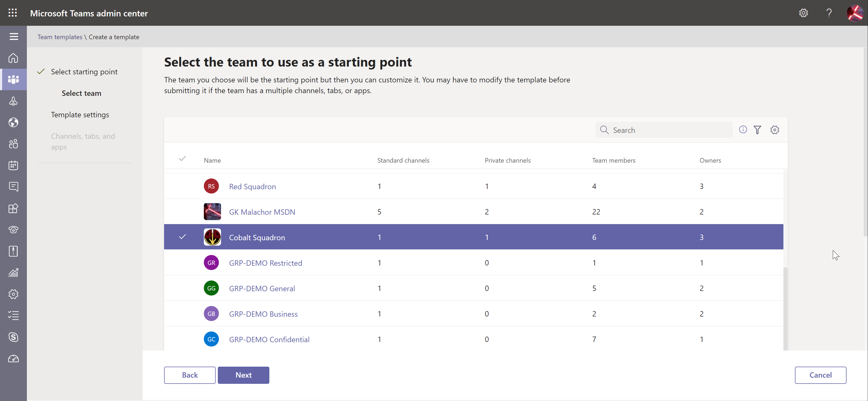This screenshot has width=868, height=401.
Task: Click the table filter funnel icon
Action: coord(757,130)
